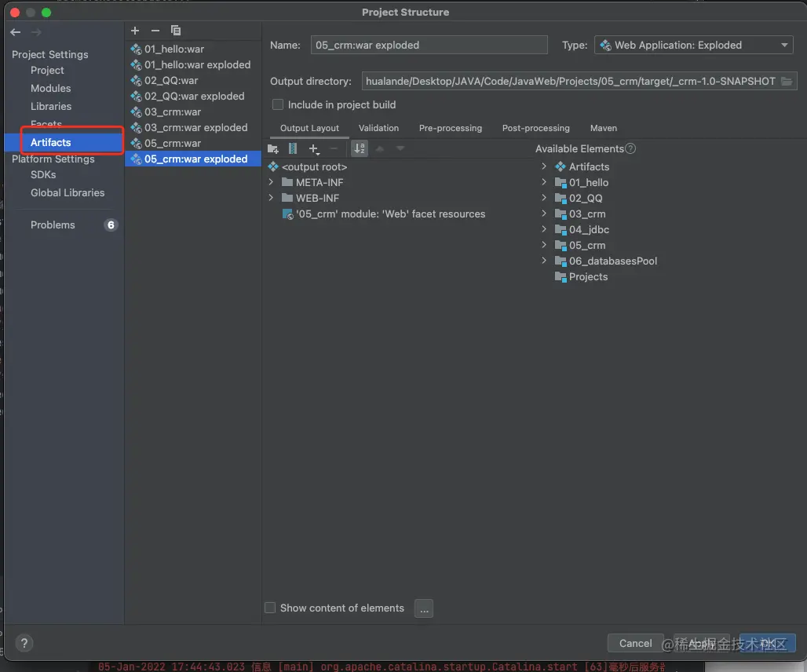Expand 01_hello in Available Elements
Screen dimensions: 807x672
tap(544, 181)
